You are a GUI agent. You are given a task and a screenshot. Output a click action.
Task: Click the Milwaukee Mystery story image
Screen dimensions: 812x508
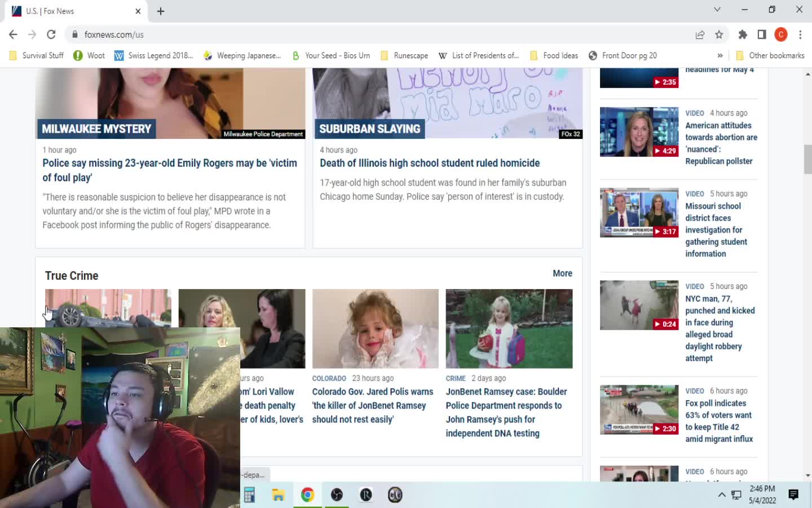click(170, 103)
